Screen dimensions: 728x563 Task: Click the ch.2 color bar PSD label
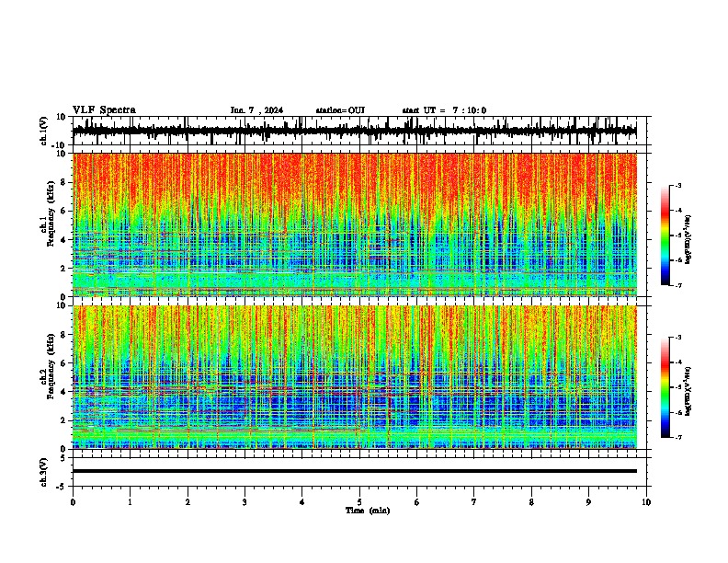point(688,391)
